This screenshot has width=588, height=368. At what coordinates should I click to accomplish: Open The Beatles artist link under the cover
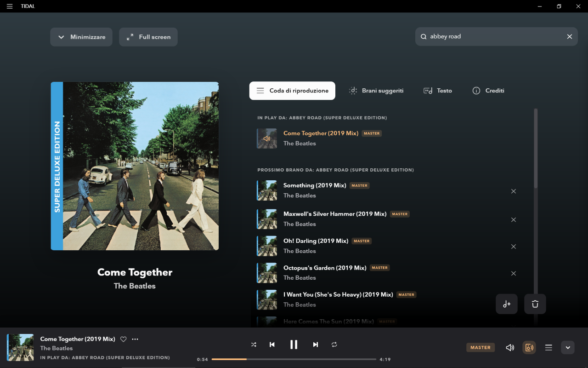[x=135, y=286]
